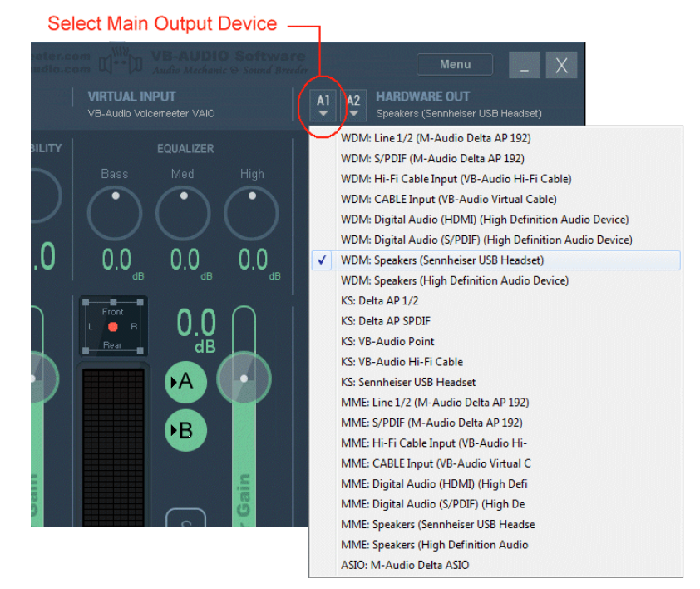Click the large 0.0 dB gain readout
Viewport: 700px width, 589px height.
[196, 329]
